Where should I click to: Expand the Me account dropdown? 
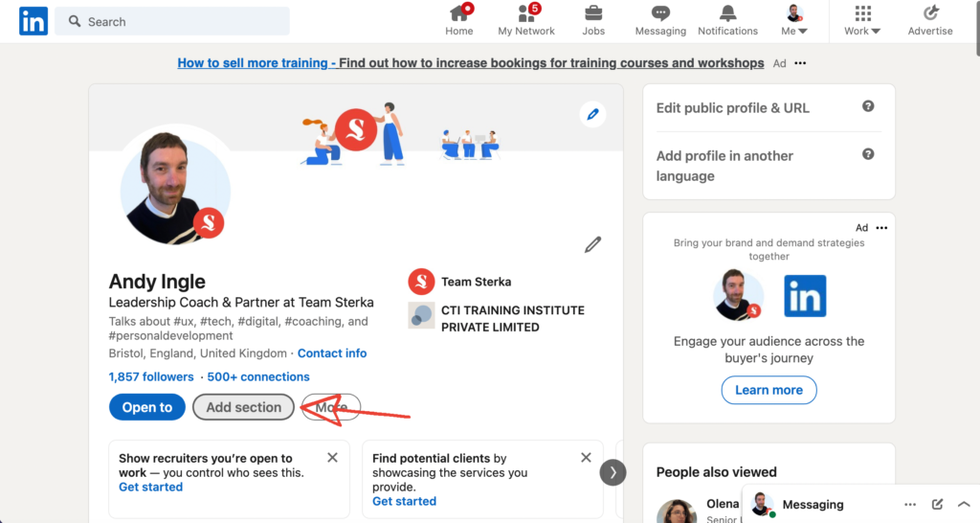tap(794, 21)
